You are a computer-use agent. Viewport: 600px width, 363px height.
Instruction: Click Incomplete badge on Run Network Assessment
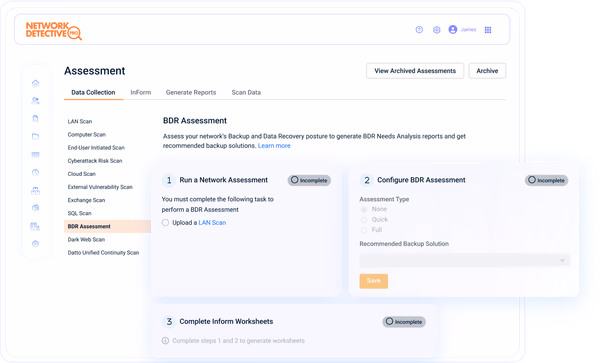309,180
